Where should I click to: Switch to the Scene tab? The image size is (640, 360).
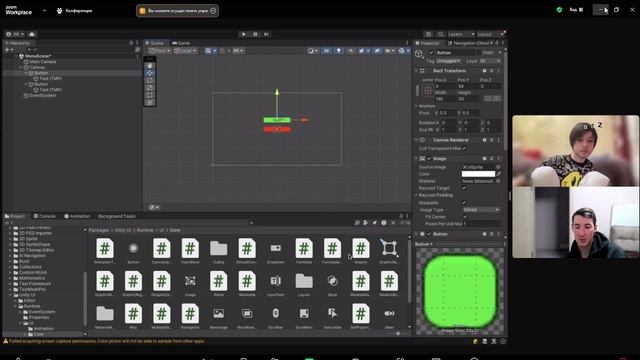[x=155, y=43]
